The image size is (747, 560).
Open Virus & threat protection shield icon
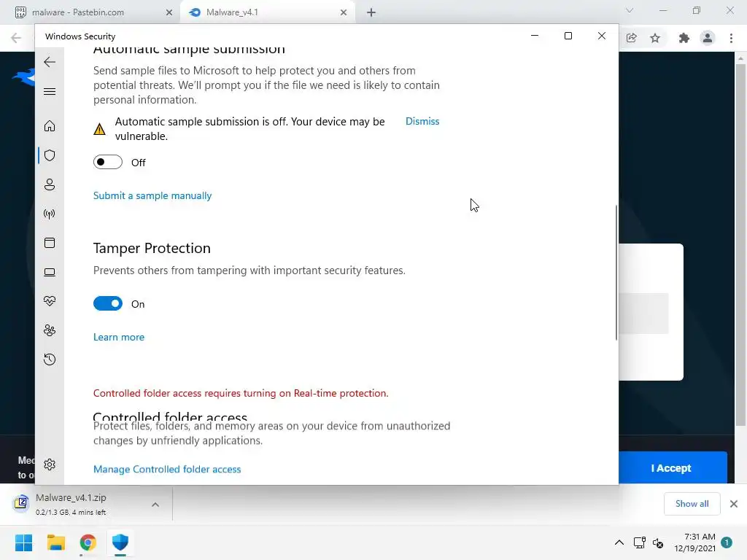(50, 155)
